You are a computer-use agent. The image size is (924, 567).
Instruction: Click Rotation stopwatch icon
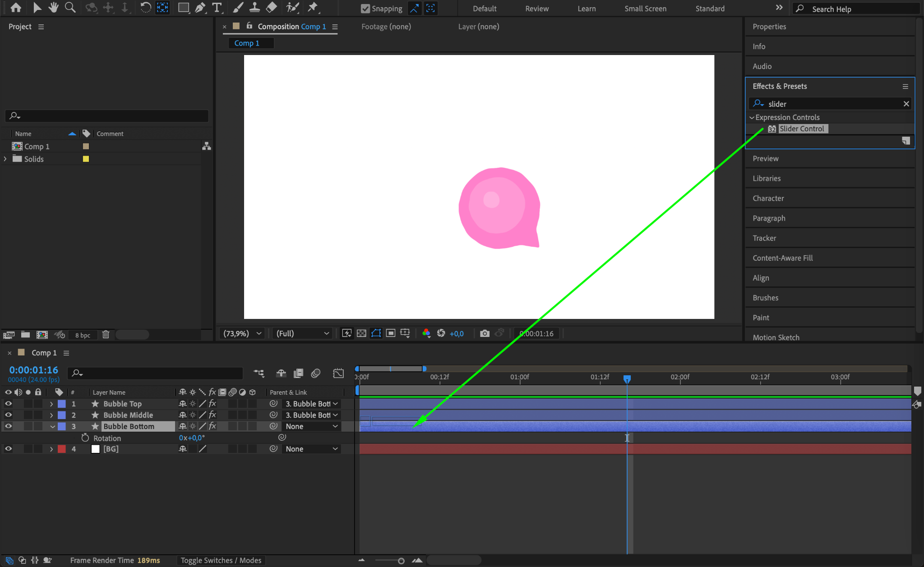(85, 438)
